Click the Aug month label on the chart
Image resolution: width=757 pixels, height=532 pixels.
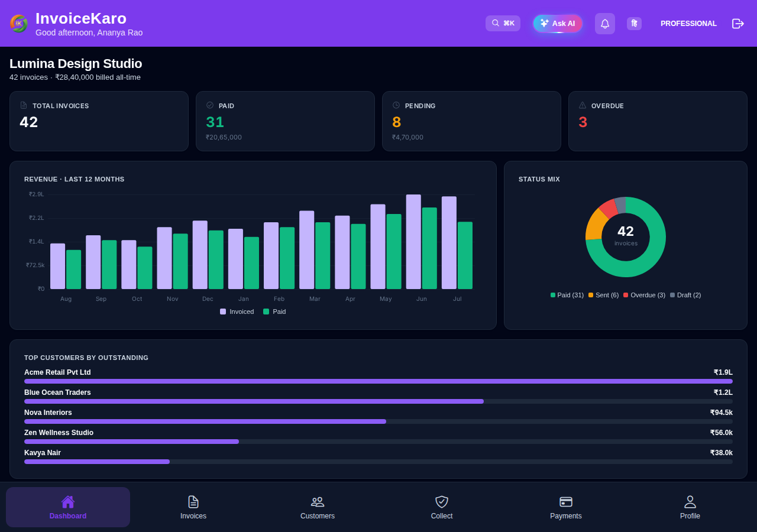tap(66, 299)
